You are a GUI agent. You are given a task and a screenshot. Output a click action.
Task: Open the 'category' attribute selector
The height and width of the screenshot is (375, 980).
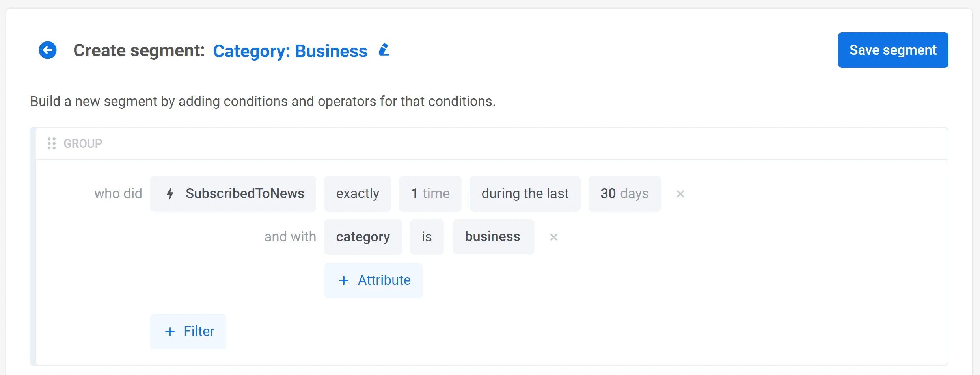click(363, 237)
